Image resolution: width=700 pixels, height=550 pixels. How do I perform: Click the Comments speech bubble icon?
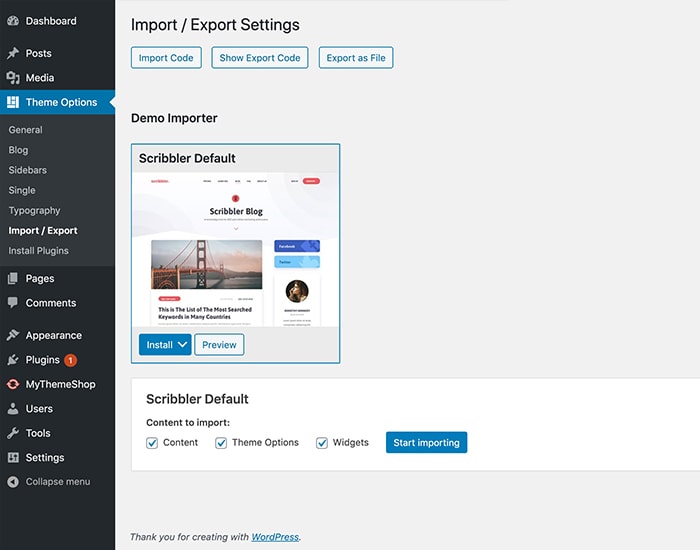13,303
